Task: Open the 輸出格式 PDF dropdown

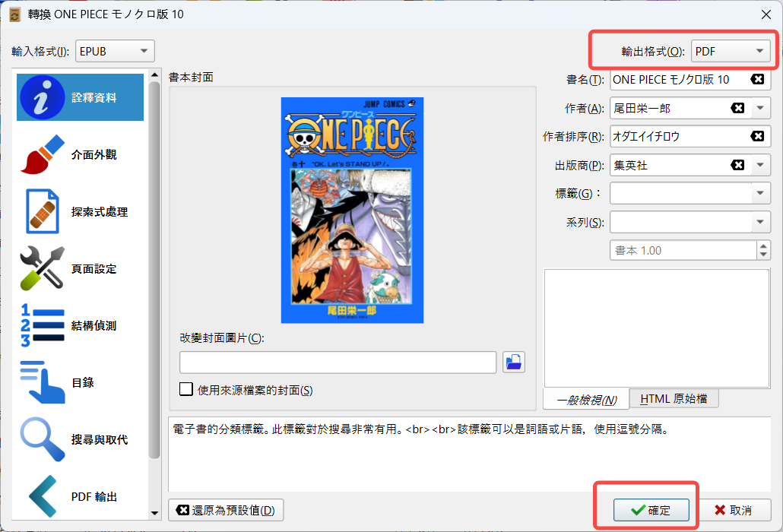Action: coord(730,51)
